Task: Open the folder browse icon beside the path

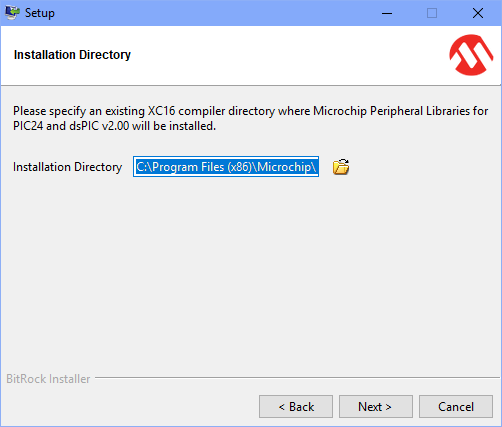Action: [x=341, y=167]
